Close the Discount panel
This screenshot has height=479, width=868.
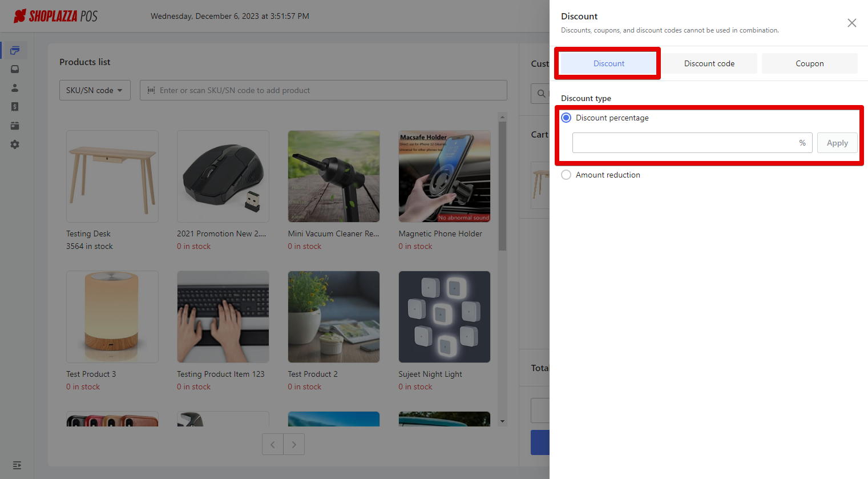pos(852,23)
